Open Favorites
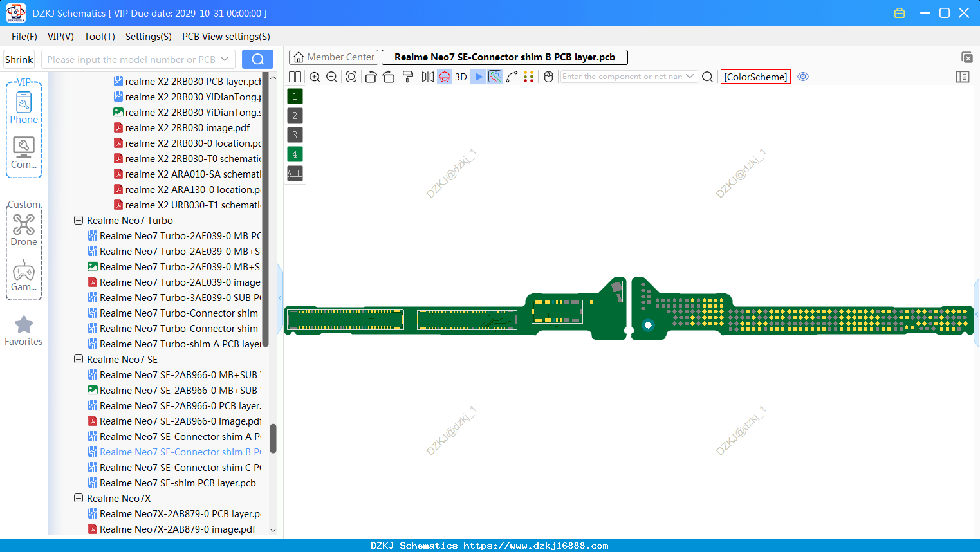This screenshot has width=980, height=552. pos(24,331)
